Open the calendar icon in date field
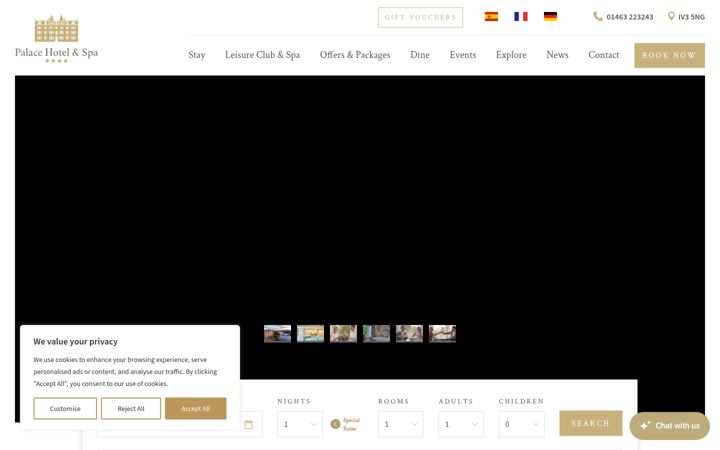Viewport: 720px width, 450px height. (x=248, y=424)
